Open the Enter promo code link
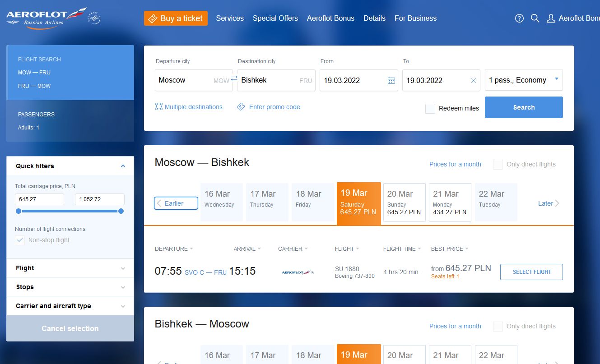This screenshot has width=600, height=364. coord(274,107)
